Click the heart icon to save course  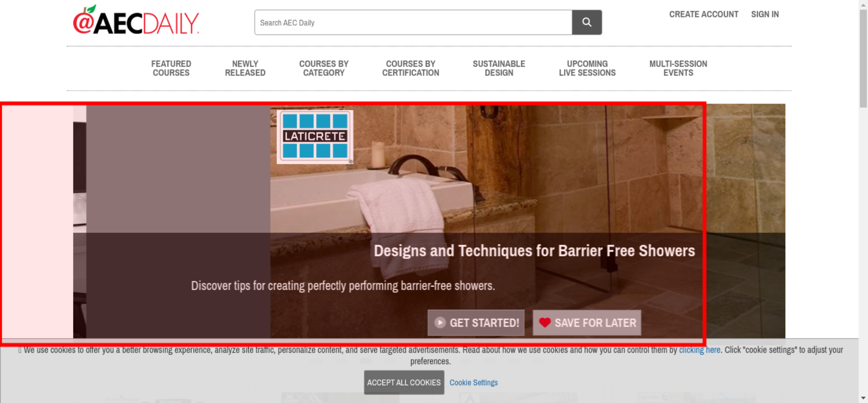pos(545,323)
